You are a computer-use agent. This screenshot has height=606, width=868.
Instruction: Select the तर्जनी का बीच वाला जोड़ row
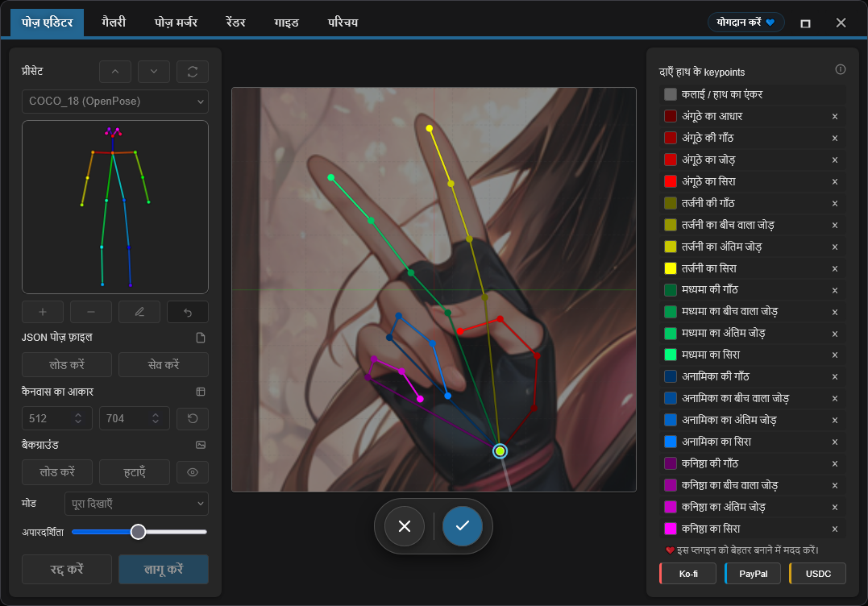point(753,225)
